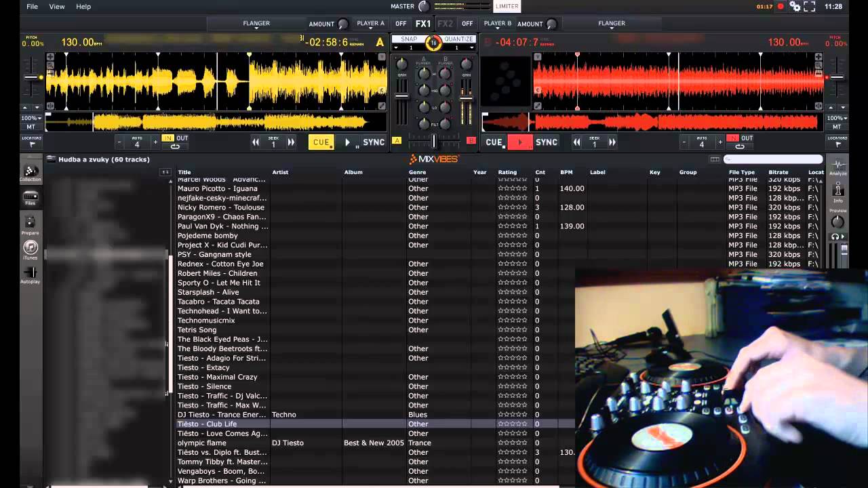Screen dimensions: 868x488
Task: Click deck A CUE button
Action: (x=321, y=142)
